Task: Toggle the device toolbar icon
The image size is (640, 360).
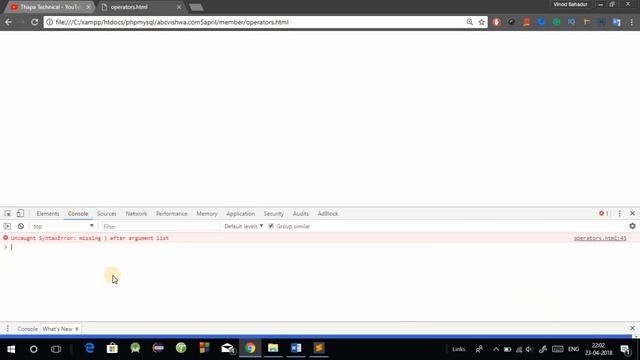Action: 20,213
